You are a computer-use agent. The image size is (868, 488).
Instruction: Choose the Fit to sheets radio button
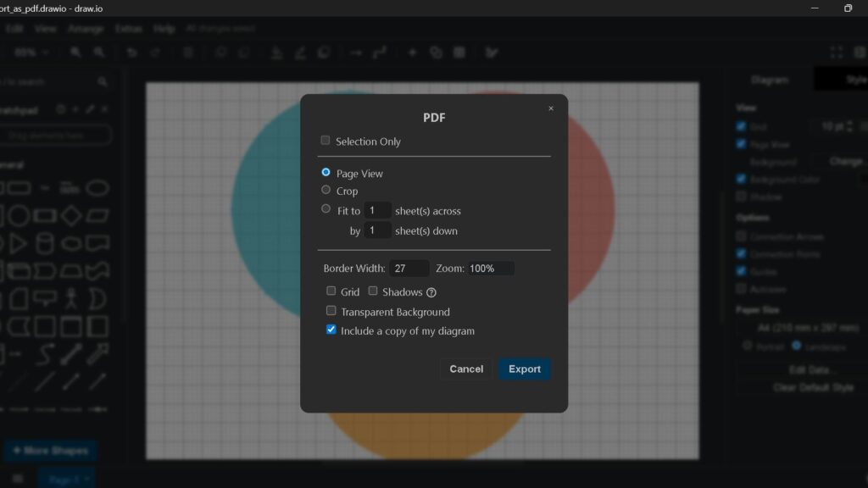tap(325, 209)
